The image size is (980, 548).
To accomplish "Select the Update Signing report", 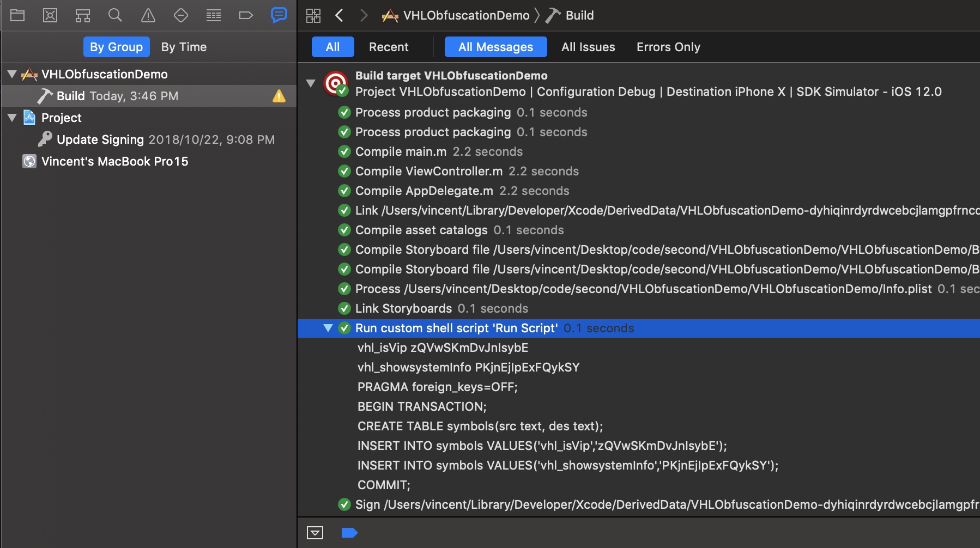I will point(100,139).
